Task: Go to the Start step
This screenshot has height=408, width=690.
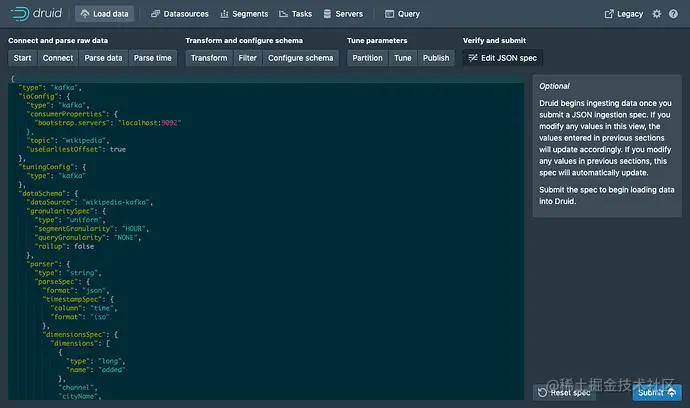Action: (x=22, y=58)
